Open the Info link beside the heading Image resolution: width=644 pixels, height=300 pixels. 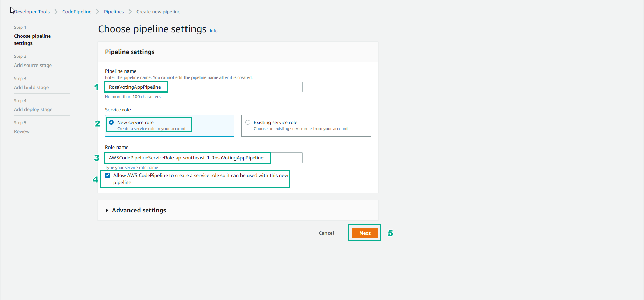coord(213,31)
